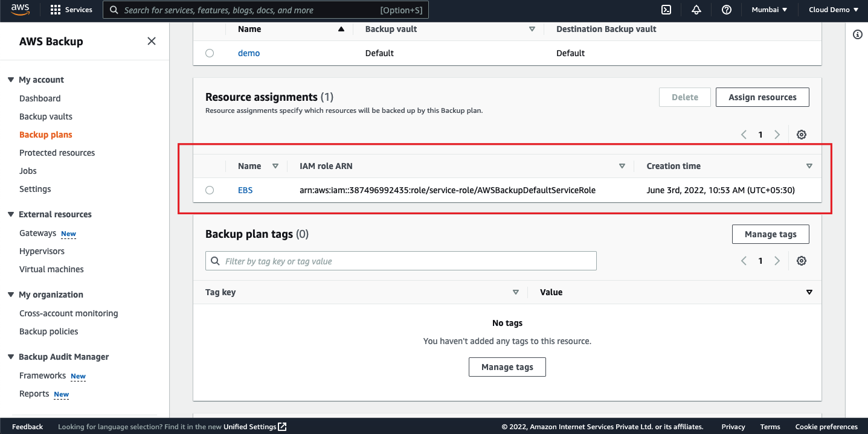The width and height of the screenshot is (868, 434).
Task: Open the Unified Settings link
Action: click(255, 427)
